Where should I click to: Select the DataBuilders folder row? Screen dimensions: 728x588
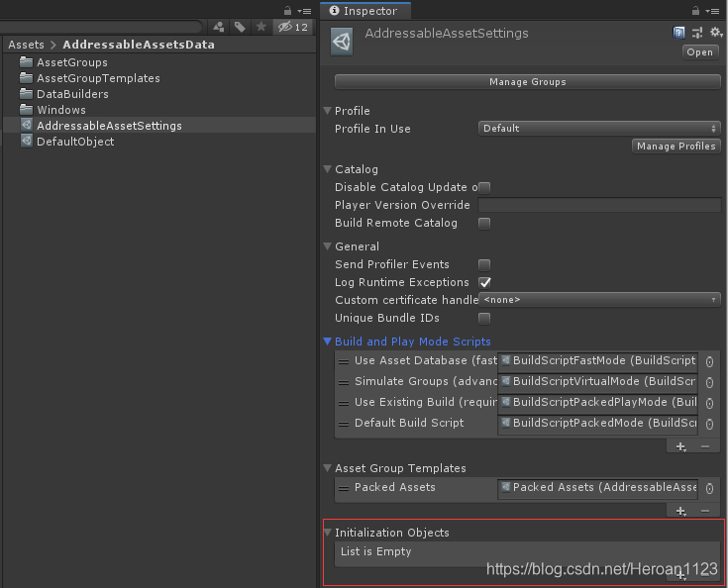point(159,94)
